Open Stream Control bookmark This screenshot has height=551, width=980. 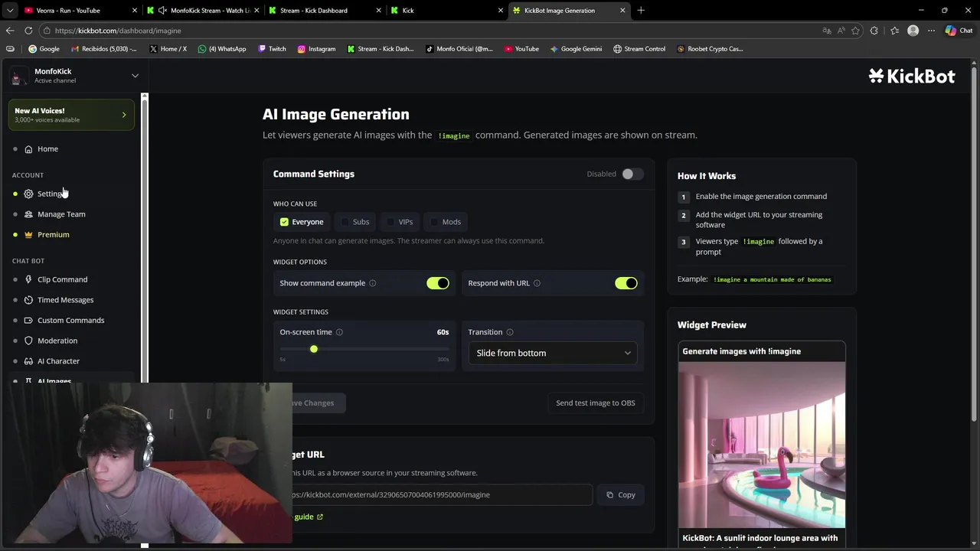639,49
